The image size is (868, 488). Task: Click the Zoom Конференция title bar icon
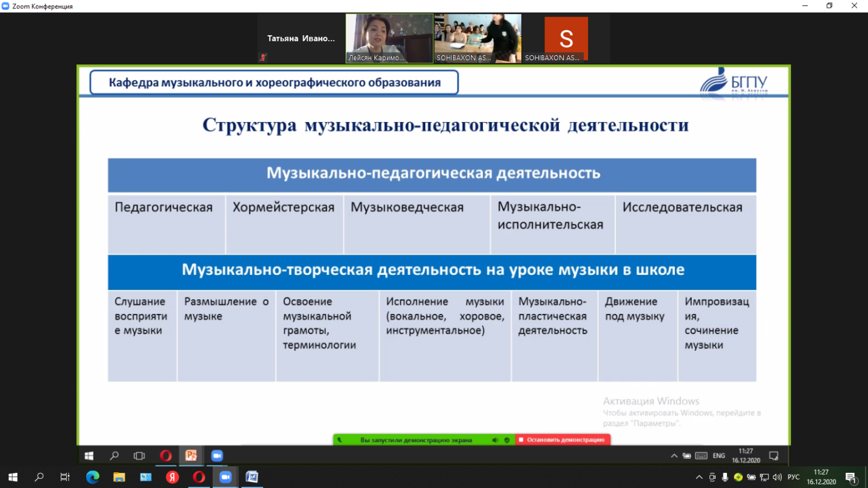point(6,6)
